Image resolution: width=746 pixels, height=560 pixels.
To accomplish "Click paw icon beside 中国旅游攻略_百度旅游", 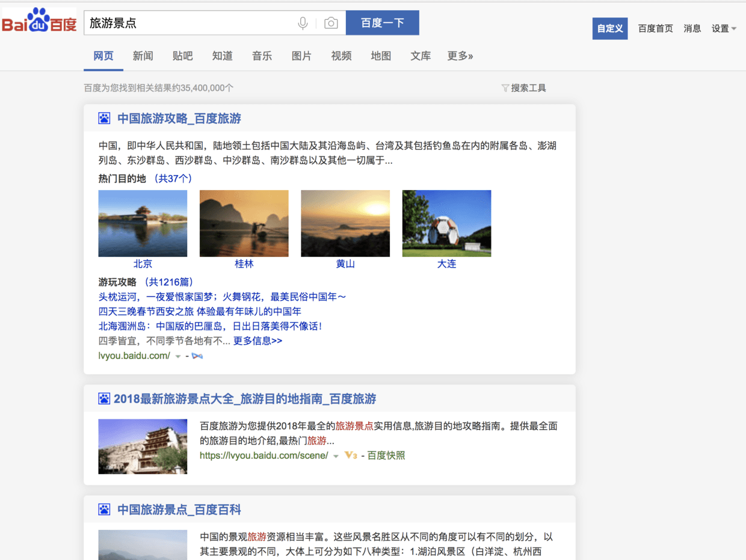I will 104,118.
